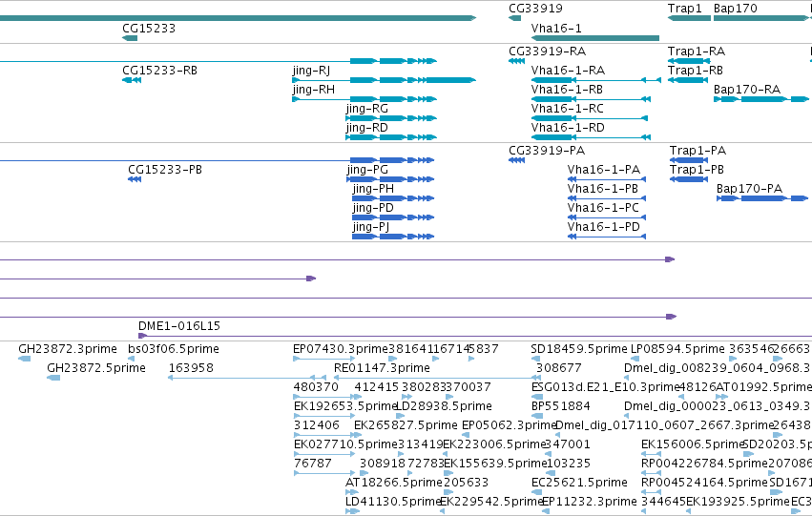Click the CG15233-PB protein label
The image size is (812, 516).
[165, 170]
